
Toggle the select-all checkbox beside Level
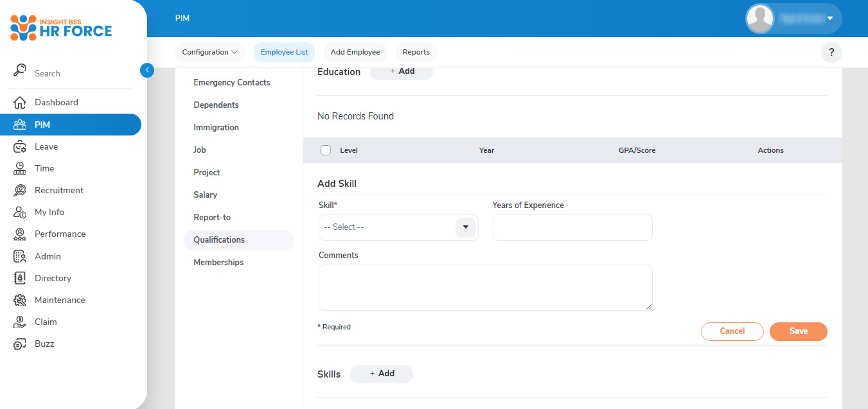326,150
